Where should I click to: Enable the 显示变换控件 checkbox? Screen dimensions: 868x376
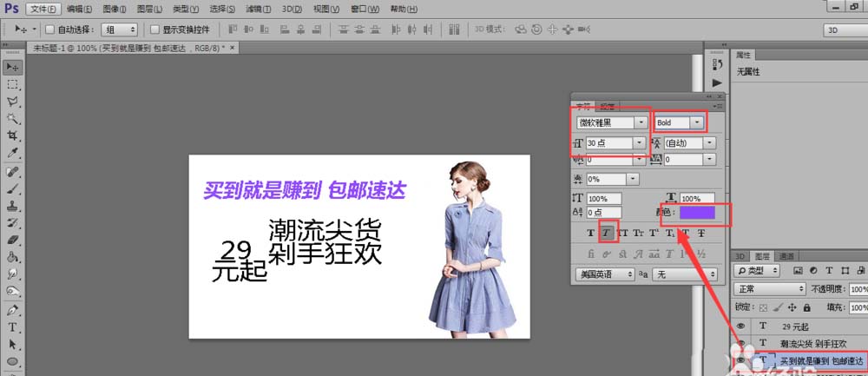(155, 30)
